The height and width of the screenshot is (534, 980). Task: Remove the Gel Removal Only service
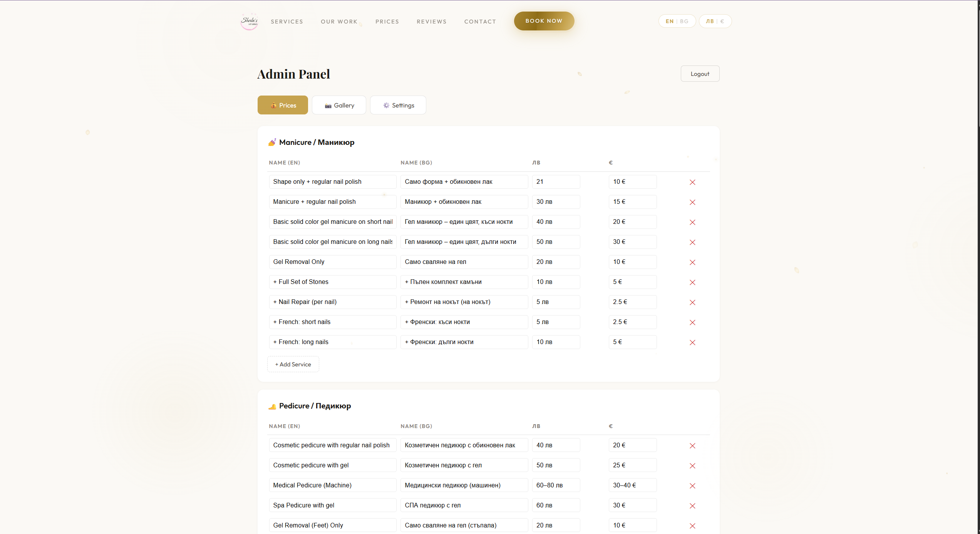point(692,262)
